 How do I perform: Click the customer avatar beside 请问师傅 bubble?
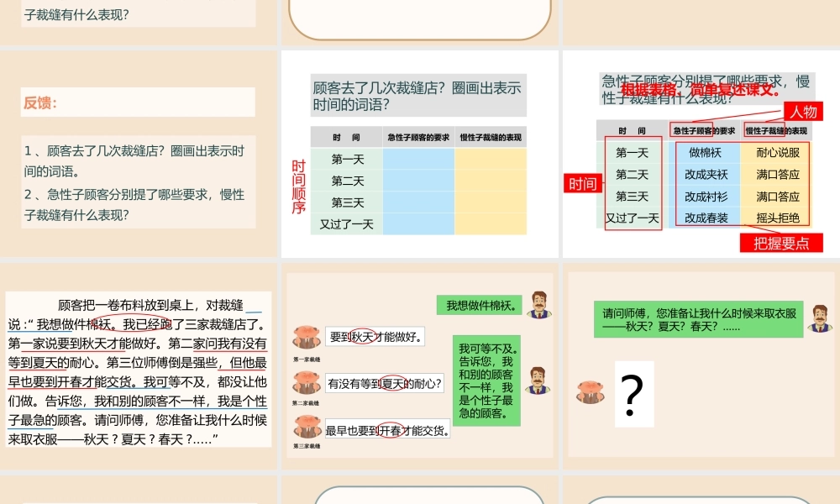point(820,318)
